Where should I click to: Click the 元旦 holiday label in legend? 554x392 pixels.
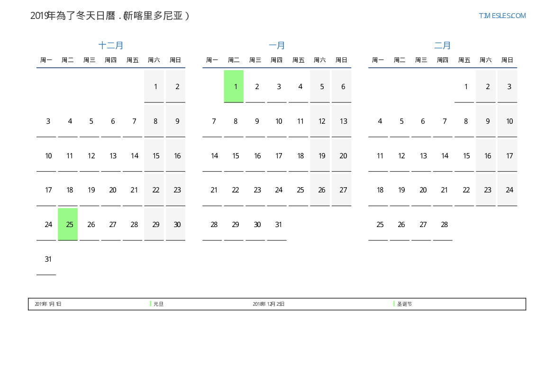click(x=159, y=304)
